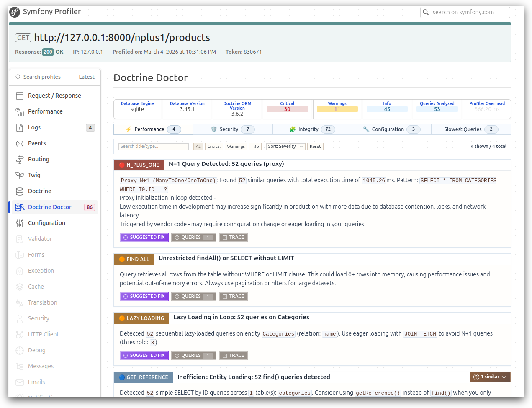Click the Events sidebar icon
The height and width of the screenshot is (408, 532).
point(20,143)
